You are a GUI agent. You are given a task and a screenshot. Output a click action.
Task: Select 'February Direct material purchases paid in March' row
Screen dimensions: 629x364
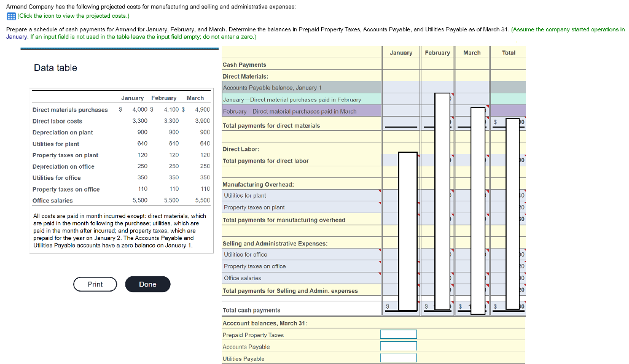coord(290,112)
